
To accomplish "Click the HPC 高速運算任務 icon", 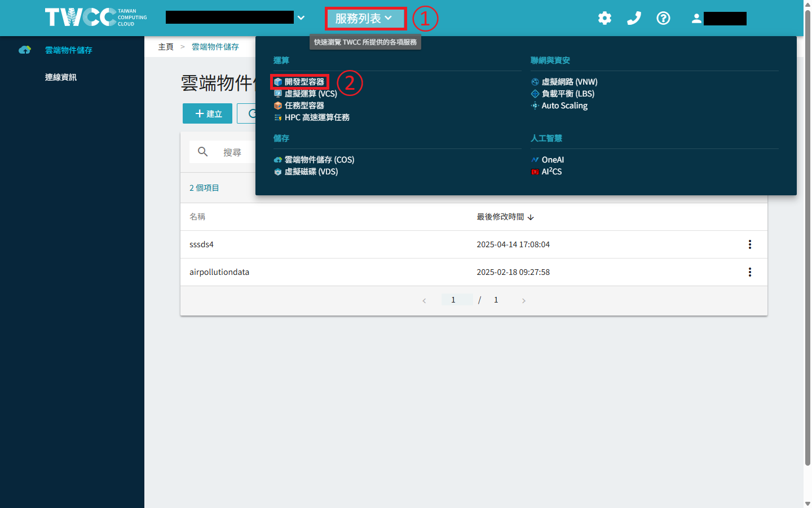I will [x=277, y=117].
